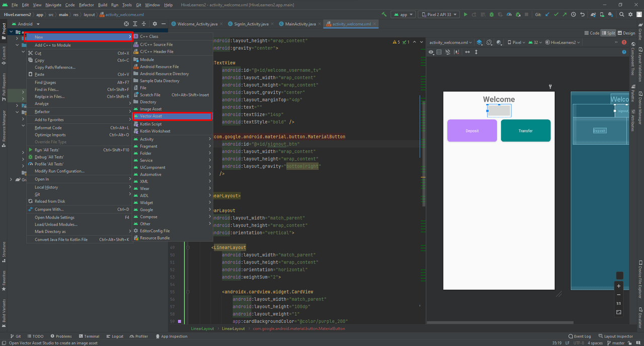
Task: Expand the Activity submenu
Action: [x=172, y=139]
